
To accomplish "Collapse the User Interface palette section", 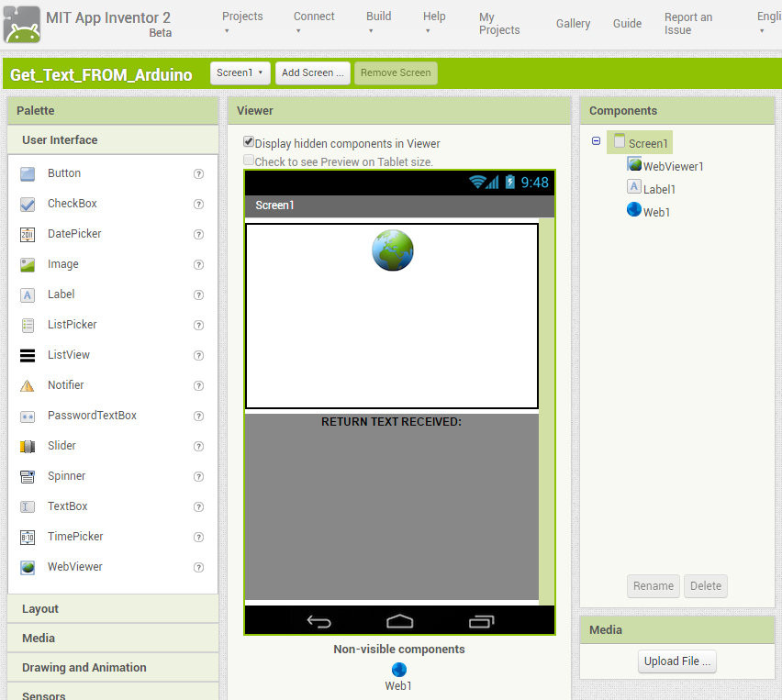I will click(113, 140).
